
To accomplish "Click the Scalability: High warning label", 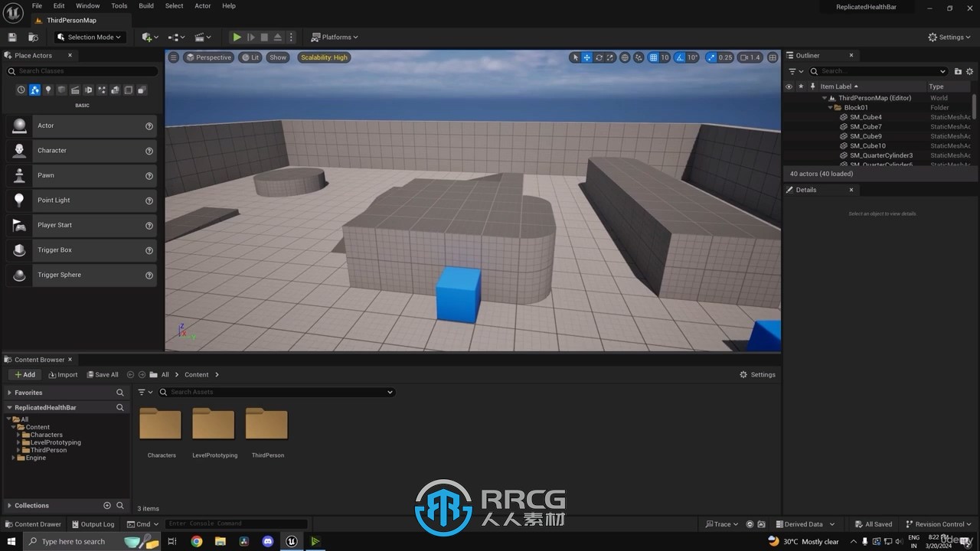I will tap(324, 57).
